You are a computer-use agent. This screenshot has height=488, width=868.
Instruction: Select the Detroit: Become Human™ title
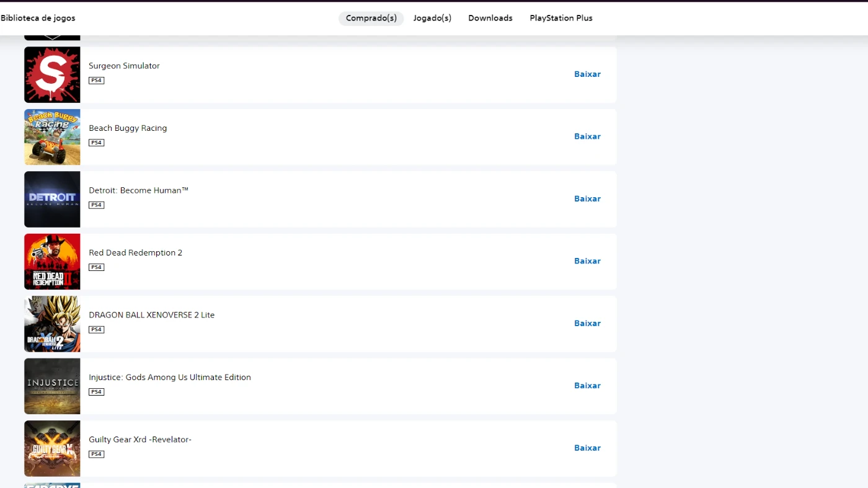138,190
